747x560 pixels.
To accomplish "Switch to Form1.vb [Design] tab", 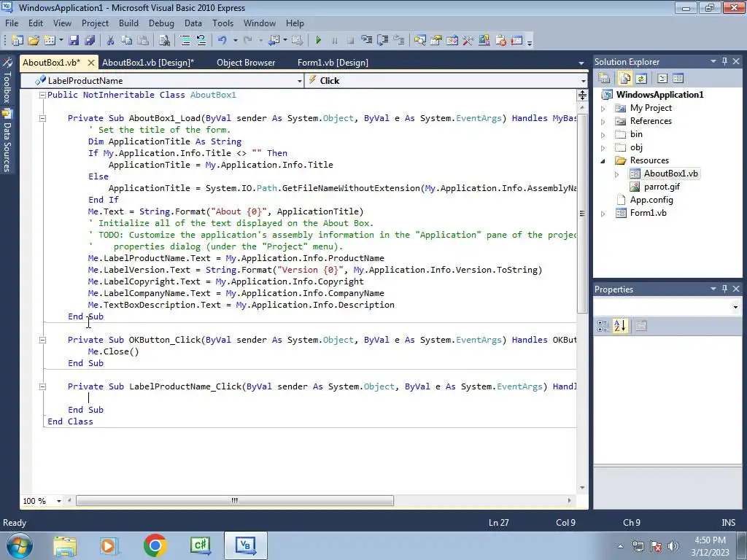I will click(x=333, y=63).
